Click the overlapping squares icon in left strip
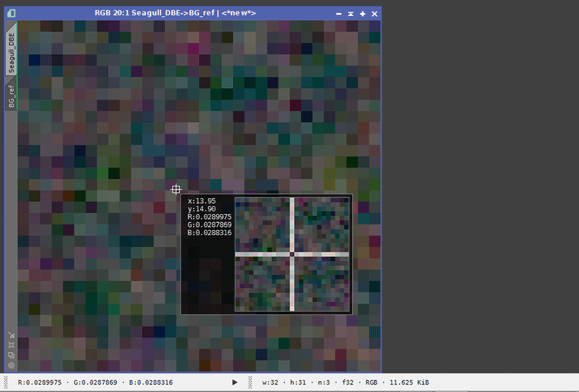Screen dimensions: 579x392 coord(12,355)
